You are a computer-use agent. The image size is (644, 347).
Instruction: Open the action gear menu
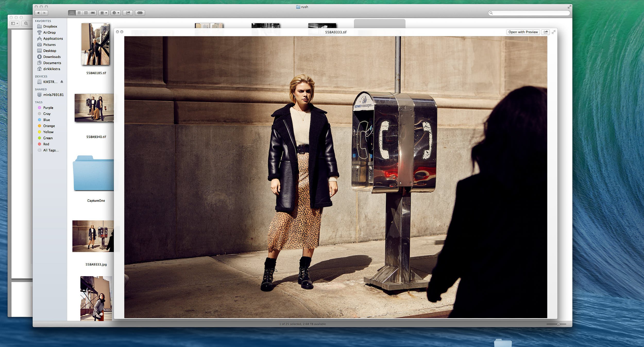coord(116,13)
